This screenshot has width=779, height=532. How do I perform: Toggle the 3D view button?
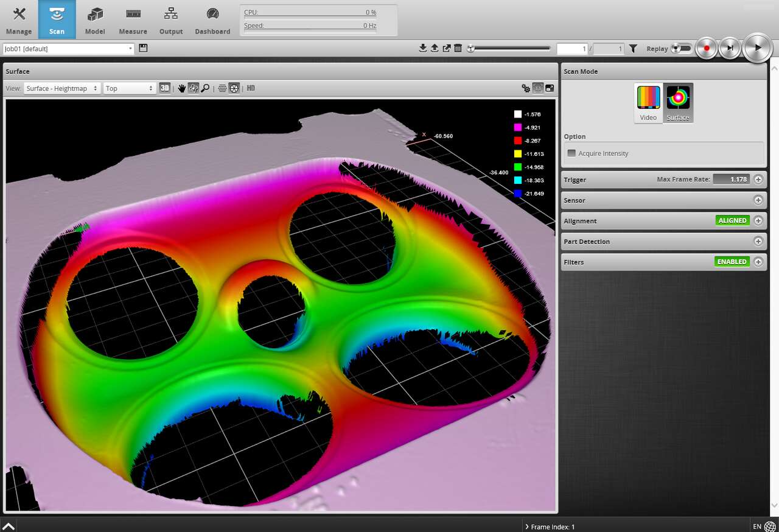tap(165, 88)
